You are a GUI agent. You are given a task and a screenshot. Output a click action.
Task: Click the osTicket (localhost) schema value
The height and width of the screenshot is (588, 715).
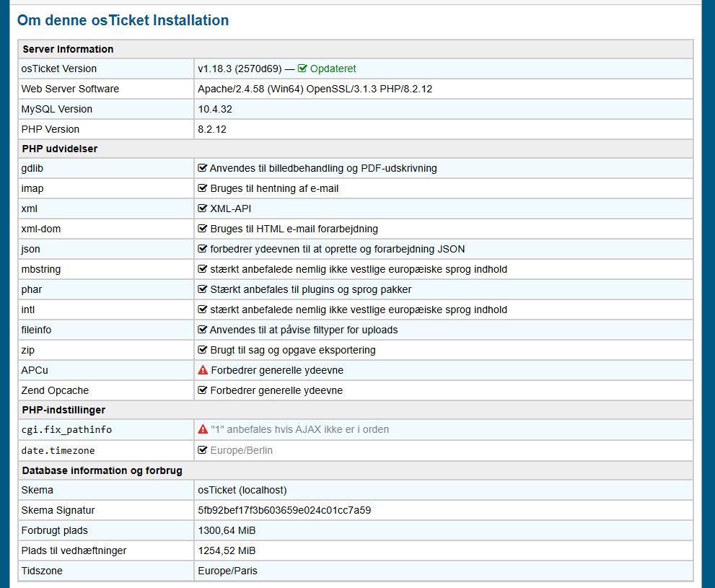[242, 490]
